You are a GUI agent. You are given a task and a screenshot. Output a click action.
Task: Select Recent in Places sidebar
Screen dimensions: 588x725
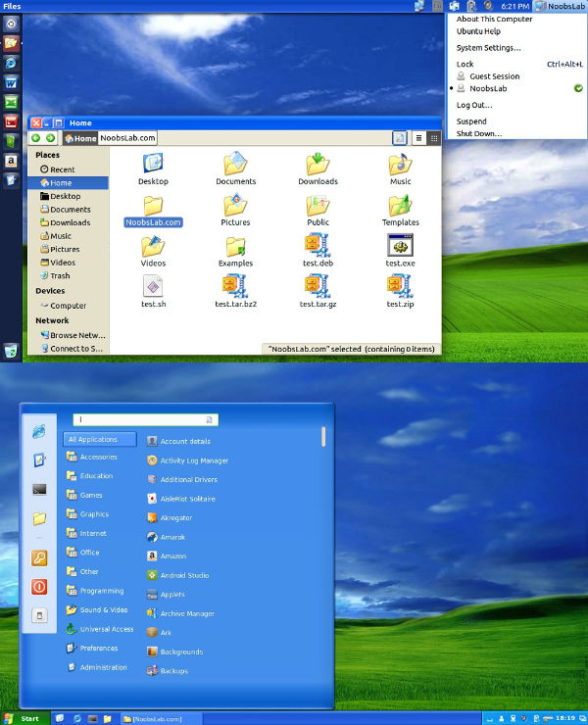58,169
